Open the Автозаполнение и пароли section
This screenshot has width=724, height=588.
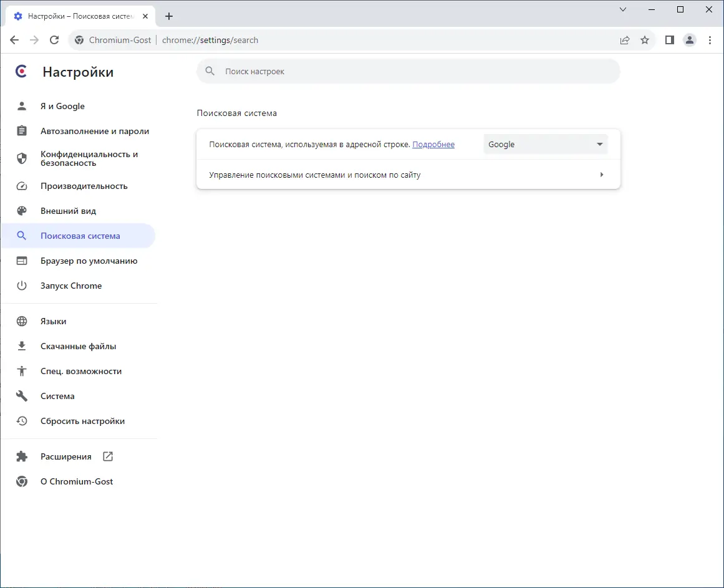pos(94,131)
